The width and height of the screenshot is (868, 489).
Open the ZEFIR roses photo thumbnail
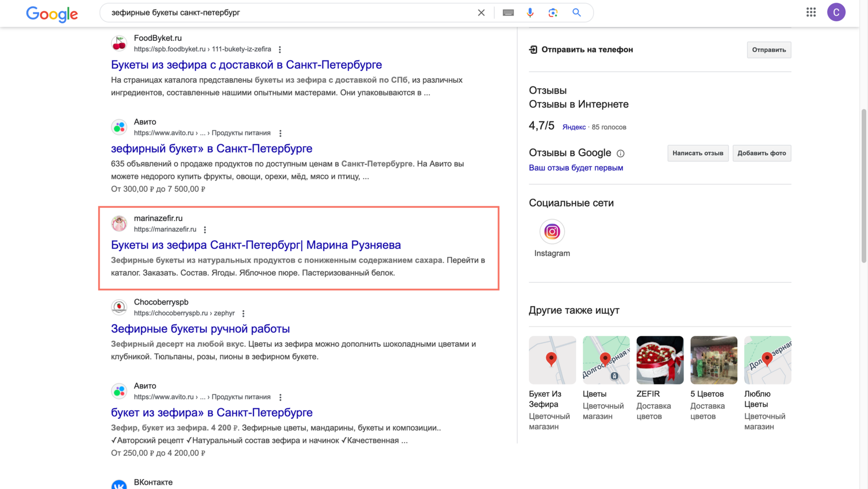tap(660, 360)
